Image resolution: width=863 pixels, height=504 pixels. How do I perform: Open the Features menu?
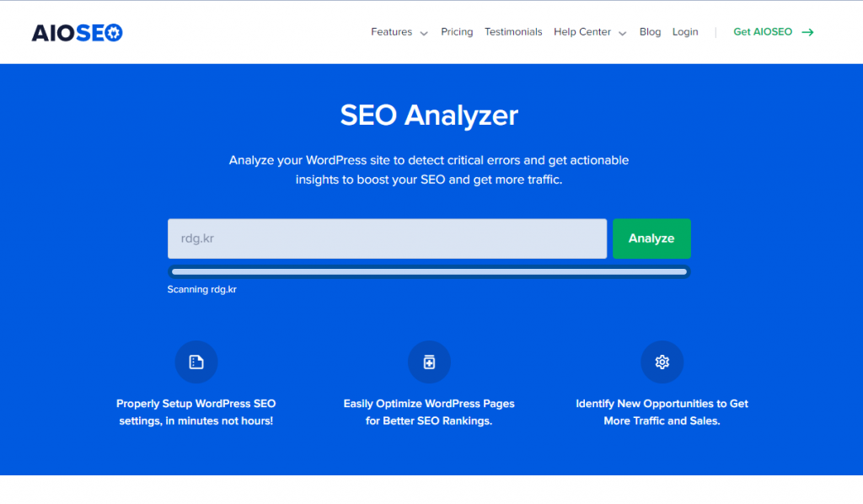(x=391, y=32)
